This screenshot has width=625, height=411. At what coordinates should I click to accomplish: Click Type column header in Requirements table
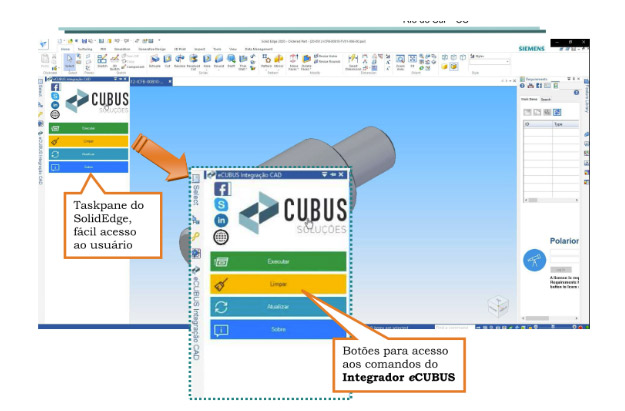tap(566, 124)
